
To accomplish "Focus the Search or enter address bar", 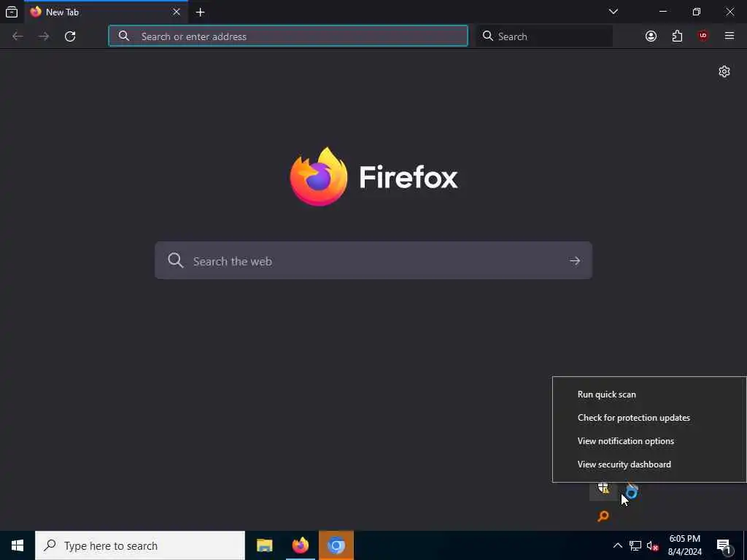I will pyautogui.click(x=288, y=36).
